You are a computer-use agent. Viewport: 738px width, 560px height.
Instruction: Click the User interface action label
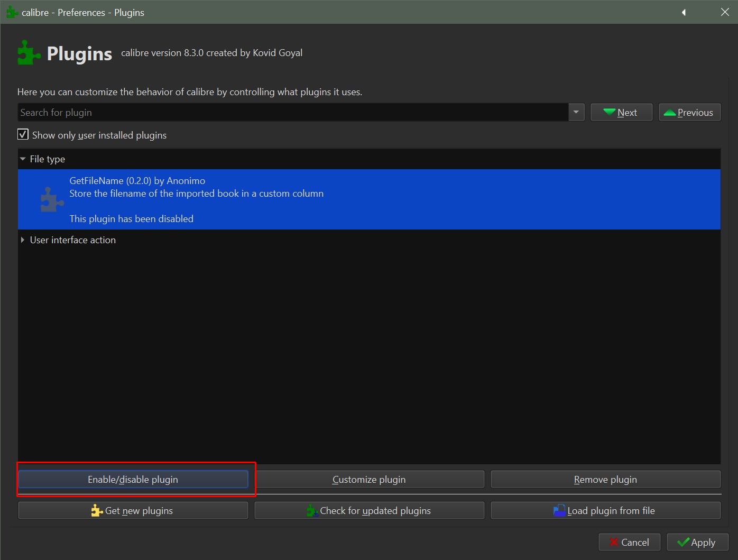[x=73, y=240]
